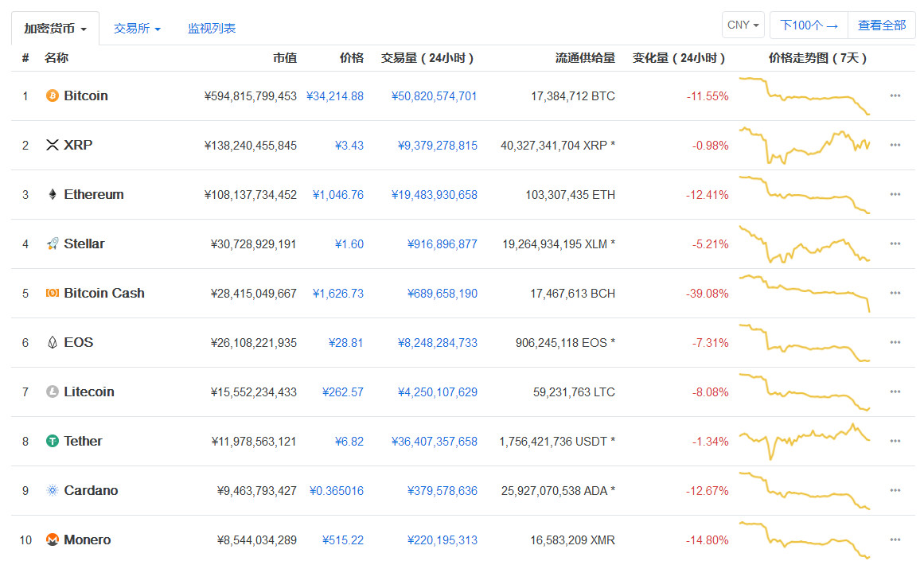Open more options for Bitcoin Cash row
Viewport: 924px width, 561px height.
tap(895, 293)
